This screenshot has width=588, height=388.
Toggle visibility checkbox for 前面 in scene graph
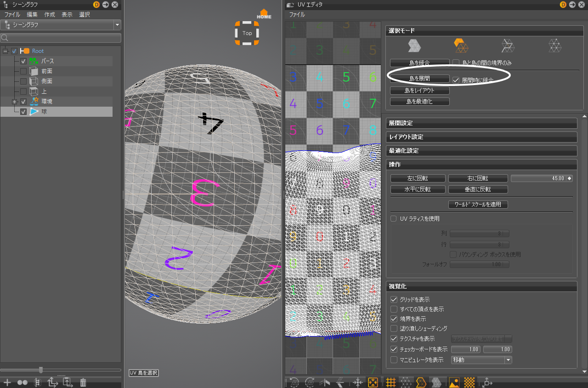(x=23, y=71)
